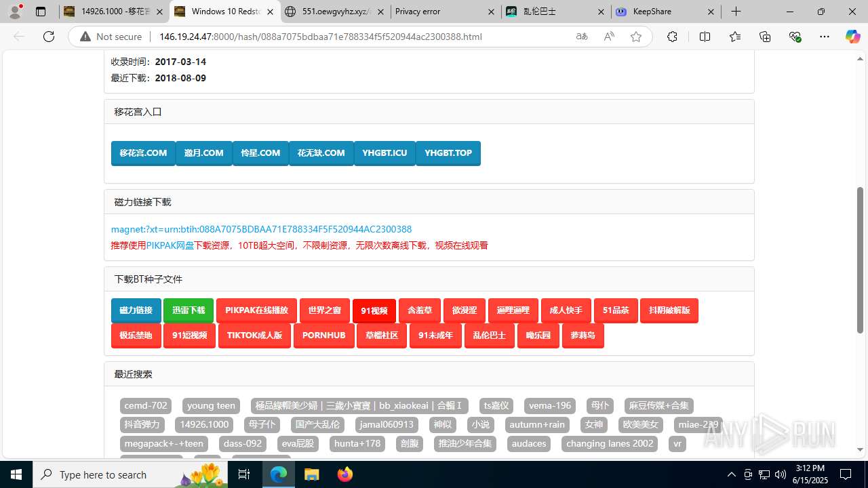Screen dimensions: 868x488
Task: Open the Collections icon
Action: tap(765, 37)
